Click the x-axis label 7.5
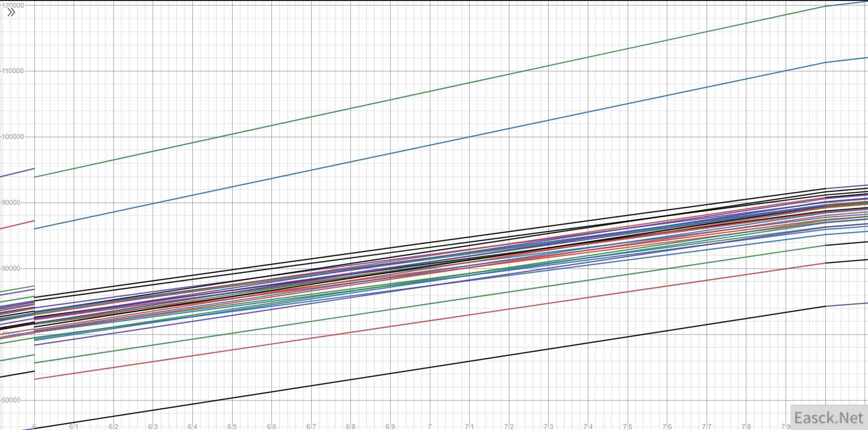 pos(627,427)
